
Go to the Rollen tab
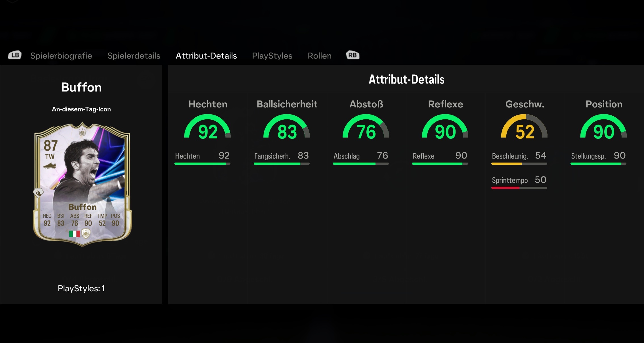click(320, 56)
